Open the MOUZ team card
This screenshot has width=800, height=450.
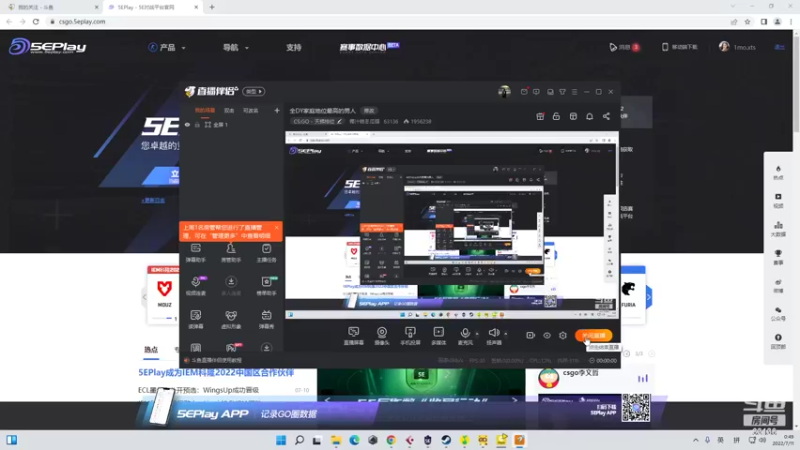[164, 294]
